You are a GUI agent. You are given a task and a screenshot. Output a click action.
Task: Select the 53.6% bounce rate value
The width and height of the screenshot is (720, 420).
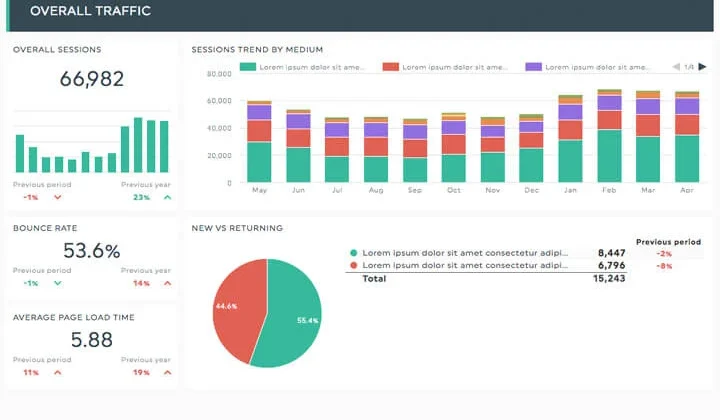pyautogui.click(x=92, y=251)
